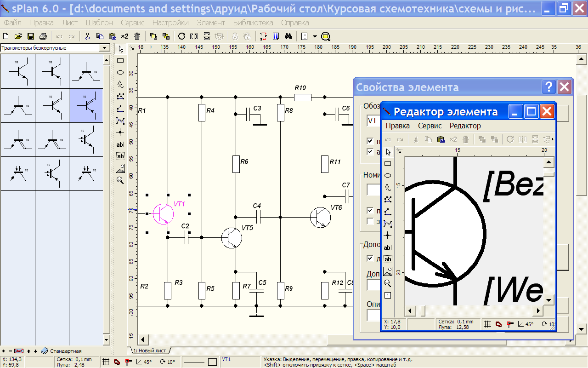The height and width of the screenshot is (368, 588).
Task: Click Element Editor vertical scrollbar down arrow
Action: (x=549, y=300)
